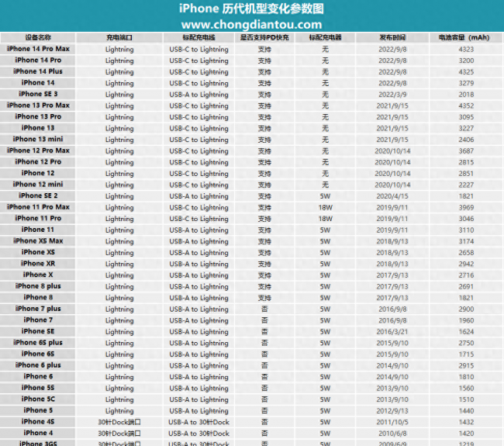Select Lightning port cell in iPhone 5 row
The height and width of the screenshot is (446, 504).
coord(119,411)
